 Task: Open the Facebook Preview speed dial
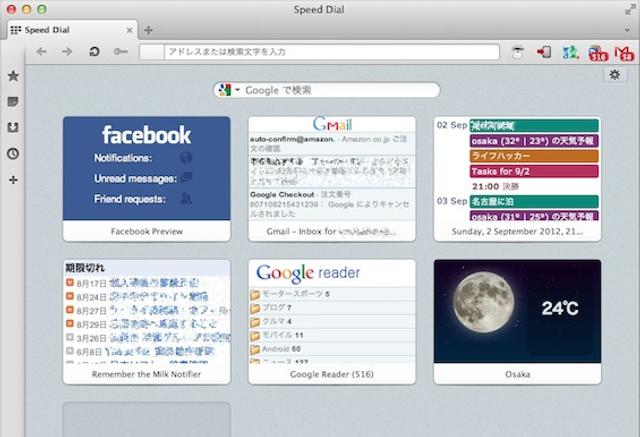[x=147, y=179]
